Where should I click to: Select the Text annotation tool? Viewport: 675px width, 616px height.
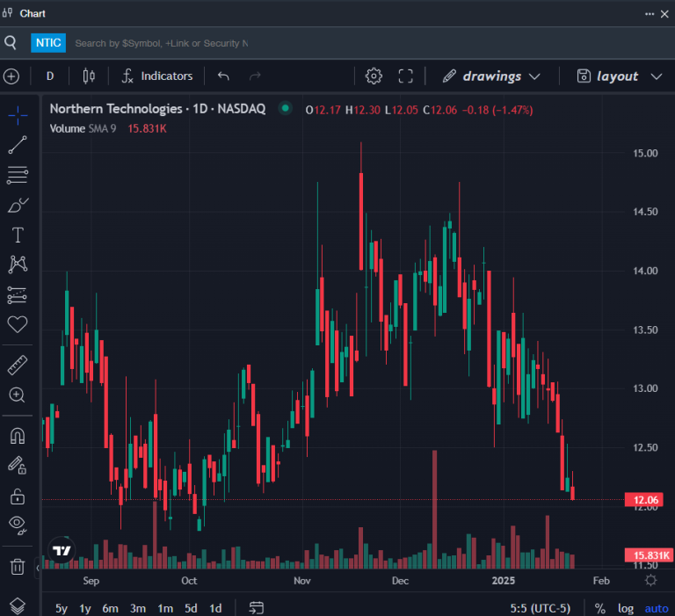pyautogui.click(x=18, y=235)
